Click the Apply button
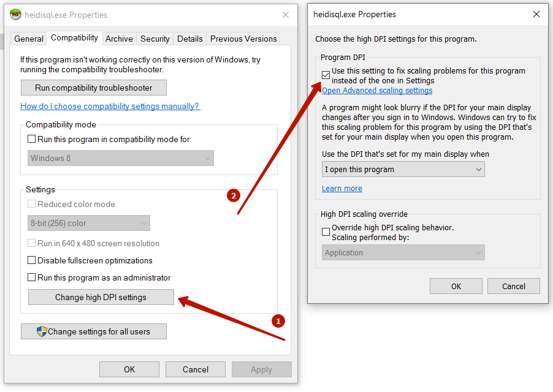 point(261,369)
